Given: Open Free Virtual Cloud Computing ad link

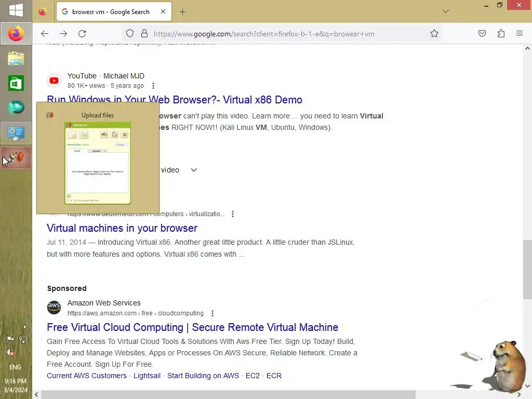Looking at the screenshot, I should click(x=192, y=327).
